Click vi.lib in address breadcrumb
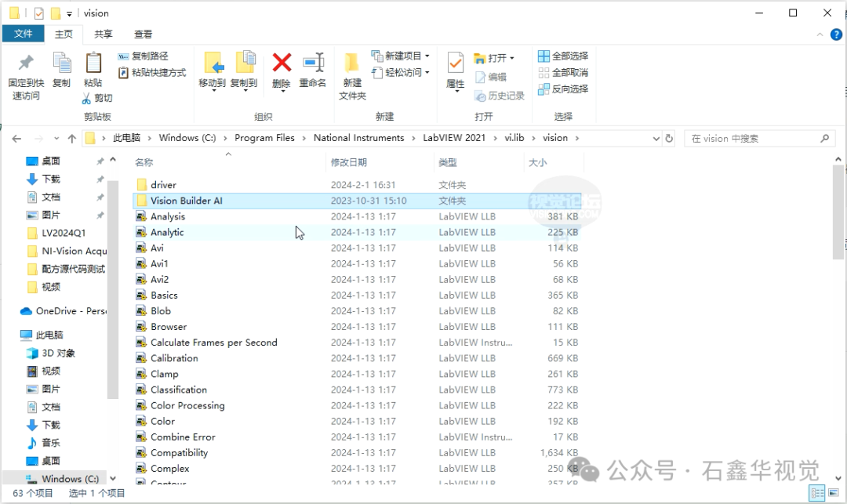The width and height of the screenshot is (847, 504). 514,138
